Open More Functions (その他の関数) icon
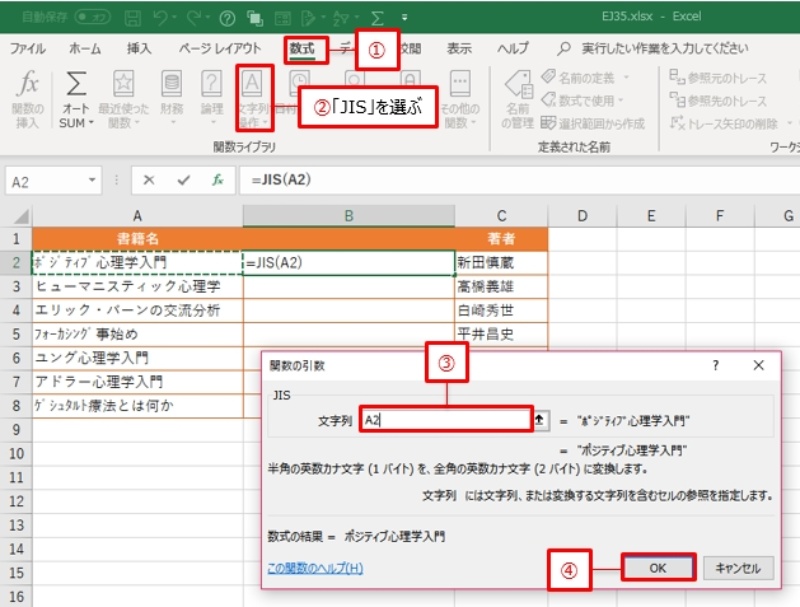This screenshot has height=607, width=800. pyautogui.click(x=460, y=84)
